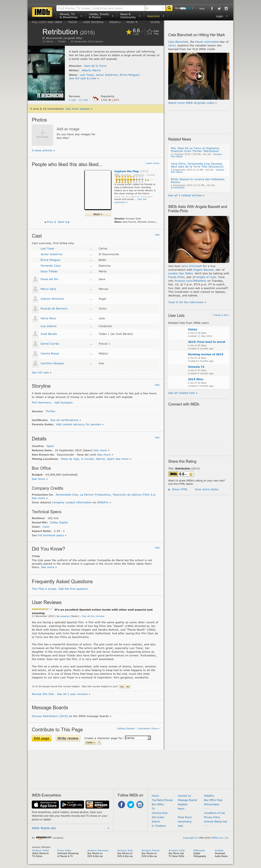Open Luis Tosar's cast link
Image resolution: width=261 pixels, height=868 pixels.
click(x=48, y=249)
